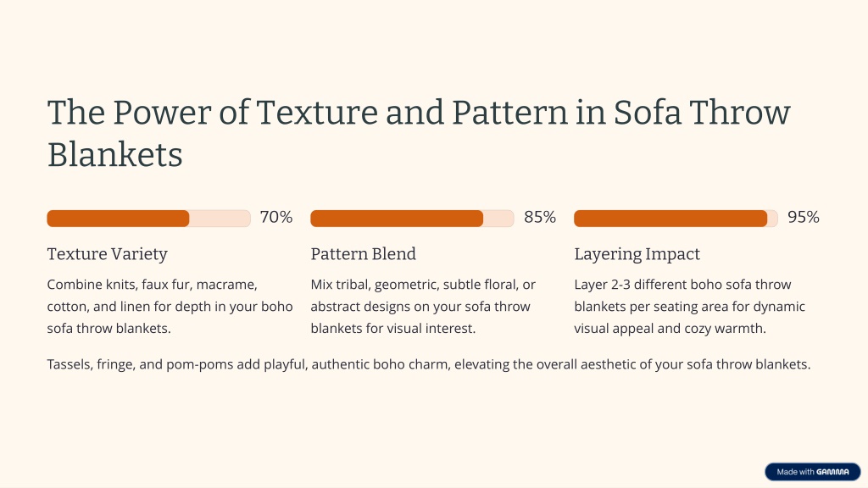868x488 pixels.
Task: Select the slide title about Texture and Pattern
Action: [x=419, y=133]
